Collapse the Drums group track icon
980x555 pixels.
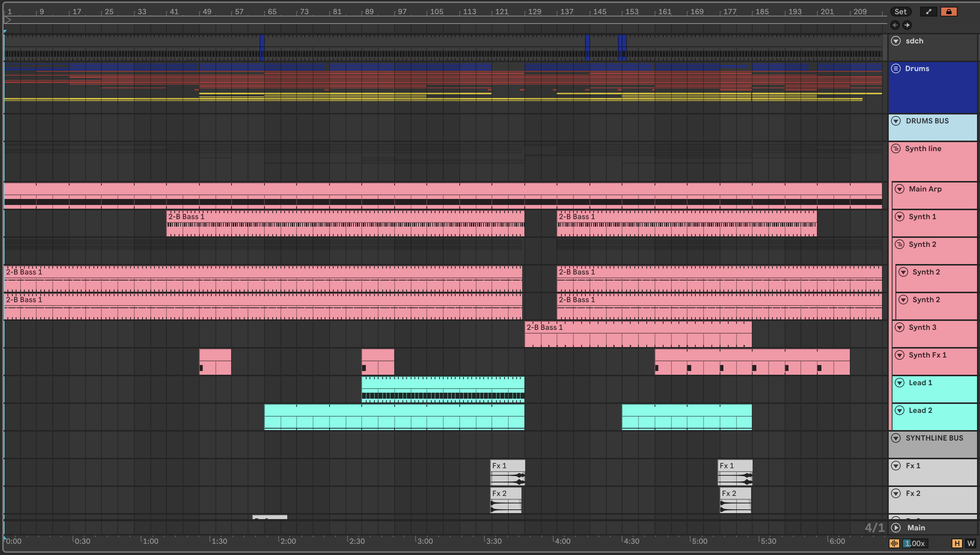click(896, 68)
